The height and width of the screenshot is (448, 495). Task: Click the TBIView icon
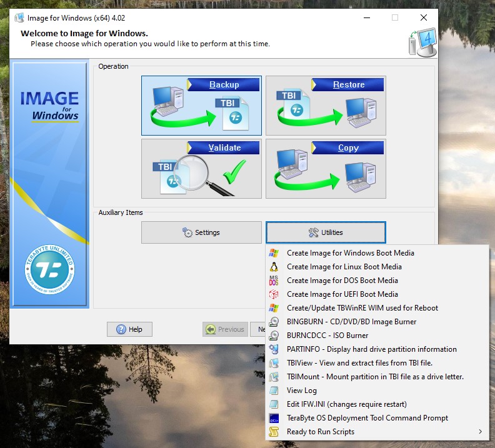(x=274, y=363)
